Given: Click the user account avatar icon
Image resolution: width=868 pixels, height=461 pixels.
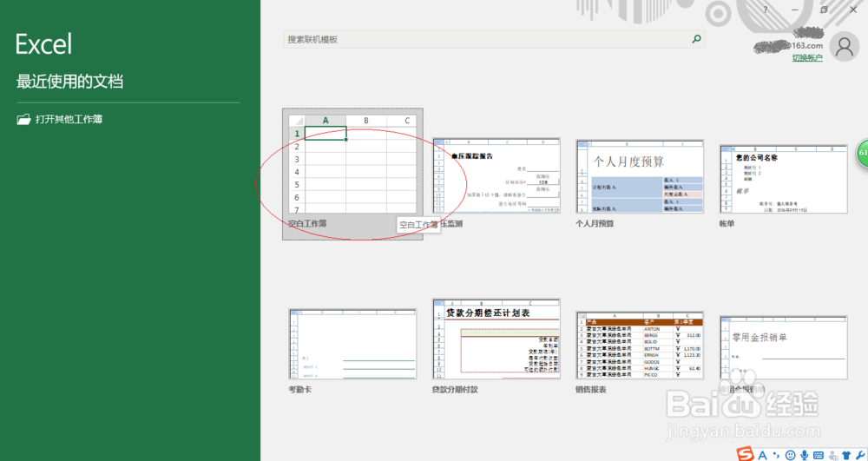Looking at the screenshot, I should pyautogui.click(x=845, y=47).
